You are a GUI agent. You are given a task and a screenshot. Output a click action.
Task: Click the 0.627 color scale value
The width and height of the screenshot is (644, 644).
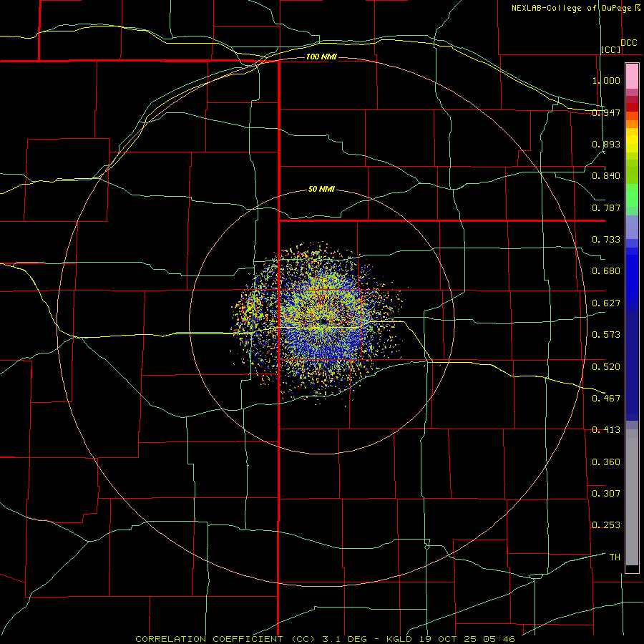(606, 303)
